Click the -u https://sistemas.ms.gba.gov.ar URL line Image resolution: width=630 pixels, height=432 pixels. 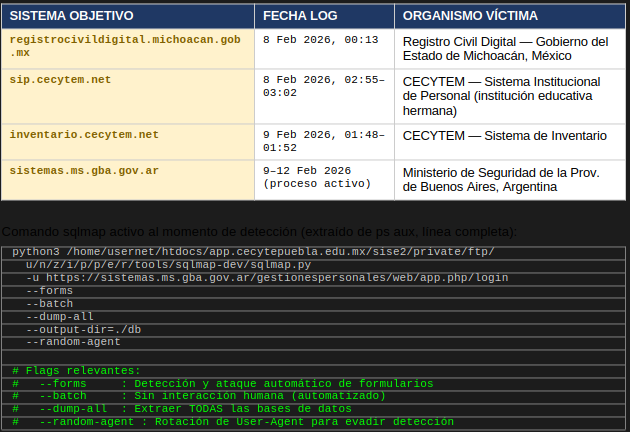click(313, 278)
